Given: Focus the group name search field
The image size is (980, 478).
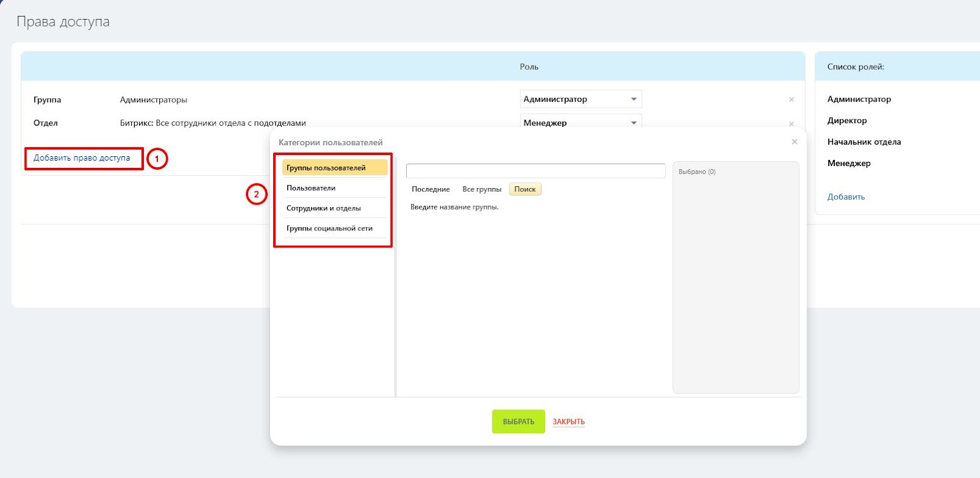Looking at the screenshot, I should coord(535,171).
